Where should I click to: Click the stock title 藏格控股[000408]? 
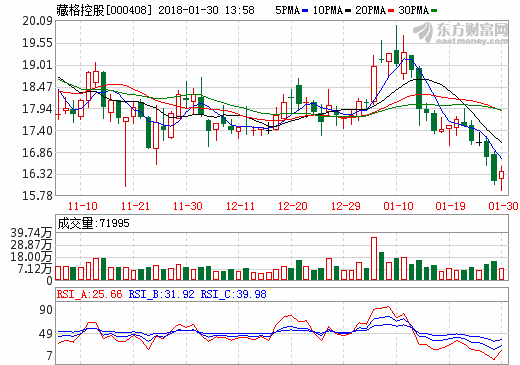(104, 11)
